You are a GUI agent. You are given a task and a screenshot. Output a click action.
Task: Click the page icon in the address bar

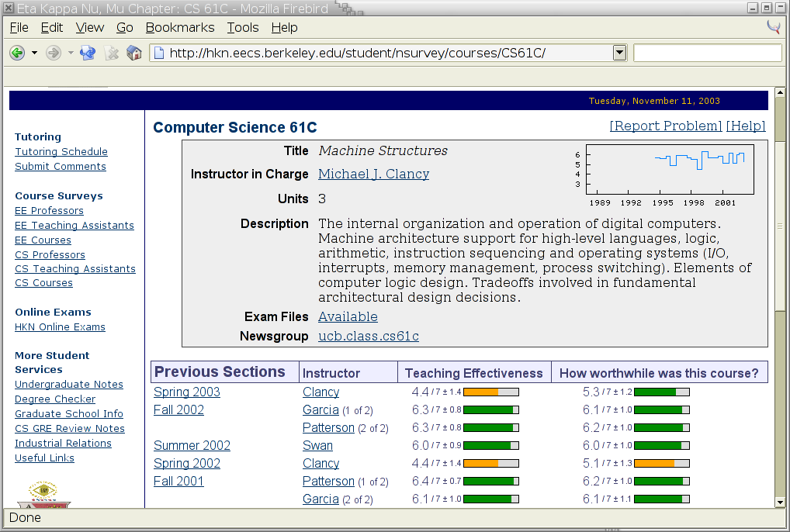159,53
